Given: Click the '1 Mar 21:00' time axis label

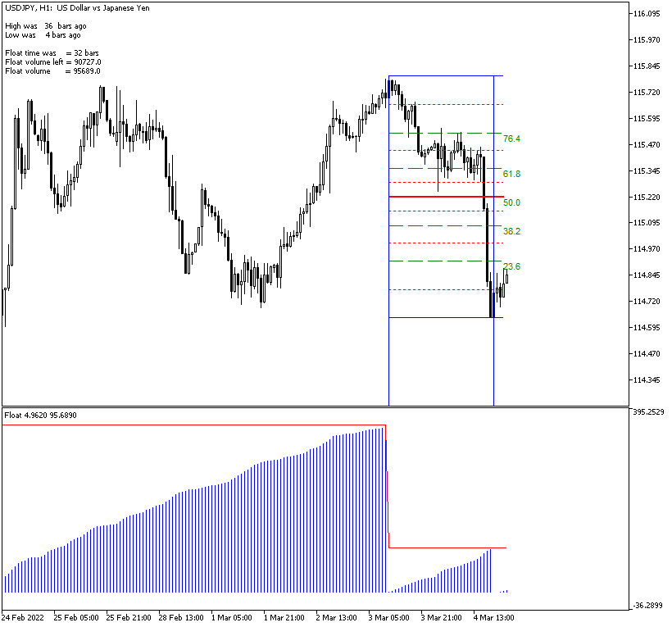Looking at the screenshot, I should (284, 618).
